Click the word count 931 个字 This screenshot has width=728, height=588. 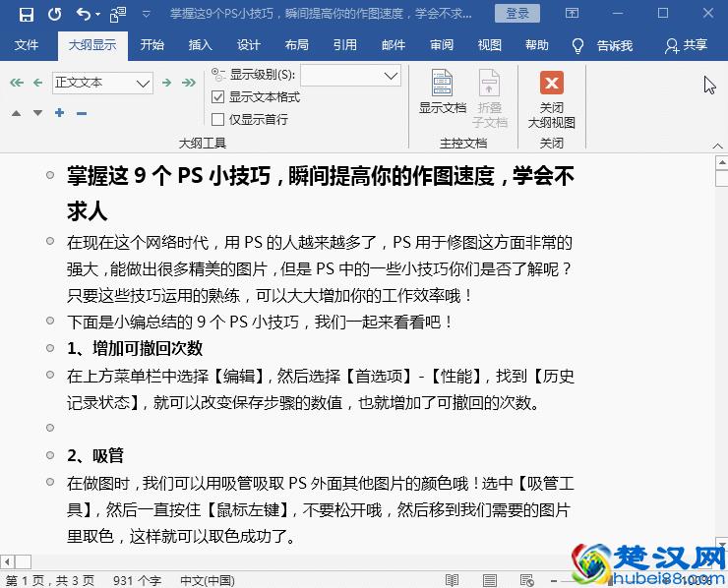coord(137,580)
